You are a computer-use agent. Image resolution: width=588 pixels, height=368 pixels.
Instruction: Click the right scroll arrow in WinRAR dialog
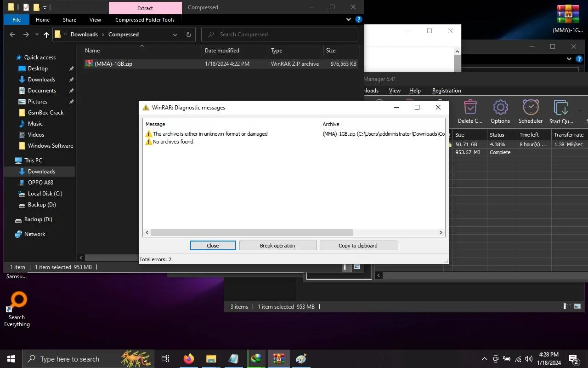coord(441,233)
